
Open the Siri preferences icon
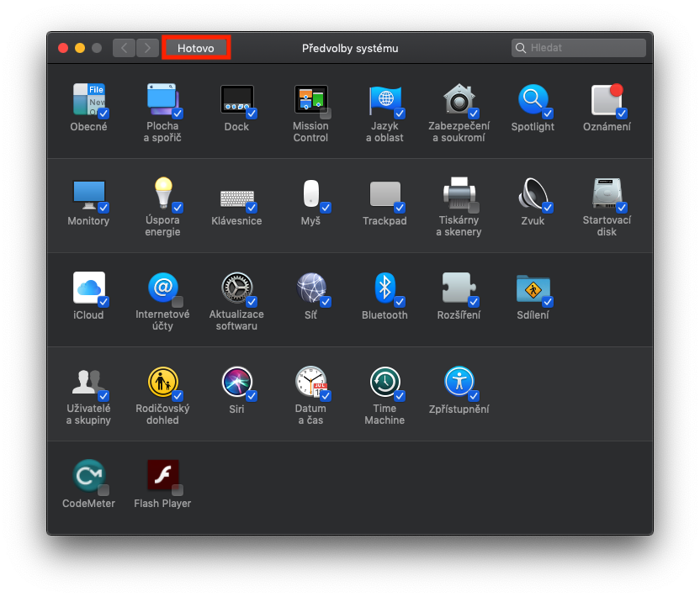[236, 382]
